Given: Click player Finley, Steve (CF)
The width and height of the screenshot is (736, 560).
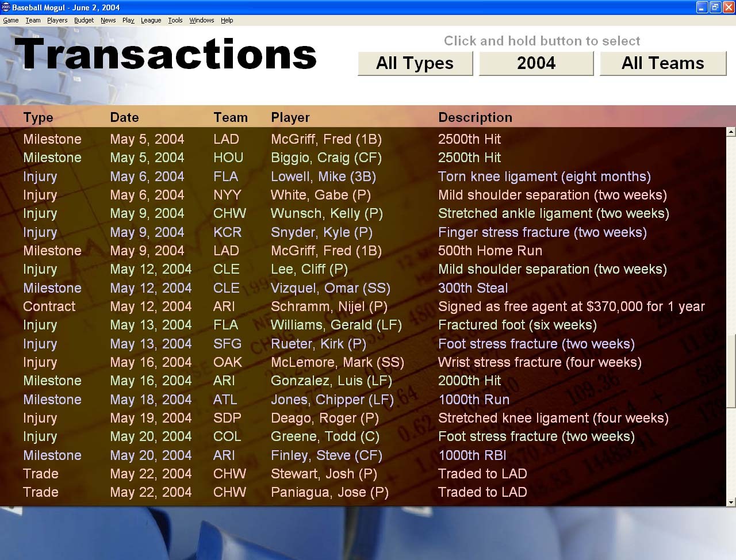Looking at the screenshot, I should tap(327, 455).
